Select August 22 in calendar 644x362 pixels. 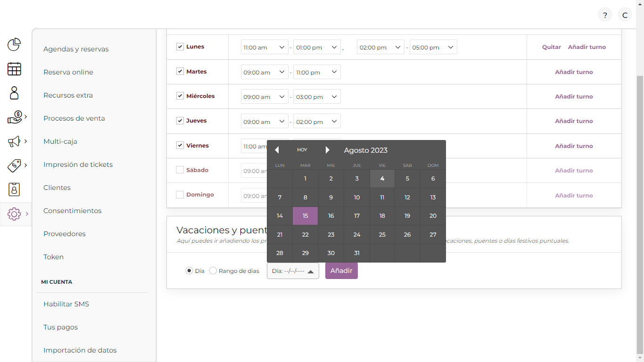pyautogui.click(x=305, y=235)
